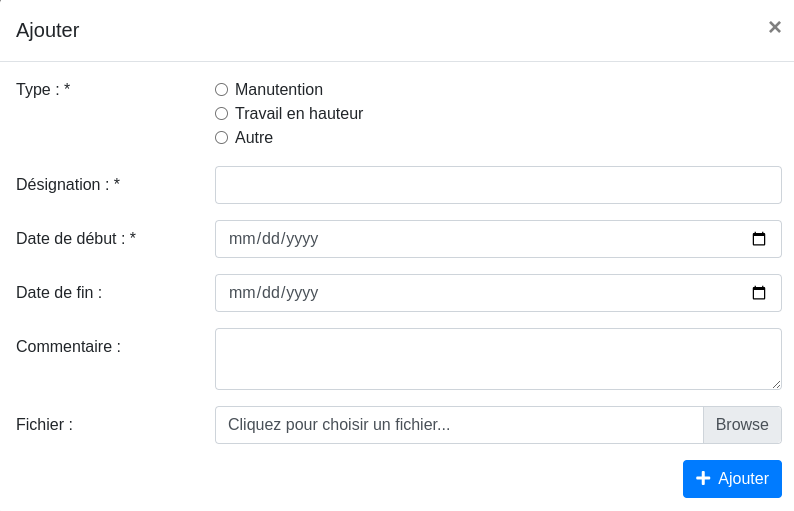Choose the Travail en hauteur type
794x511 pixels.
222,114
